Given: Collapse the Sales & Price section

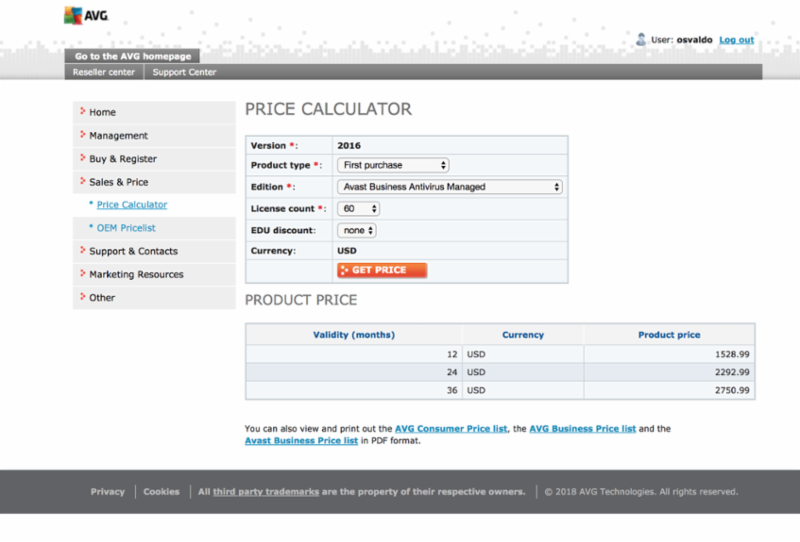Looking at the screenshot, I should click(118, 182).
